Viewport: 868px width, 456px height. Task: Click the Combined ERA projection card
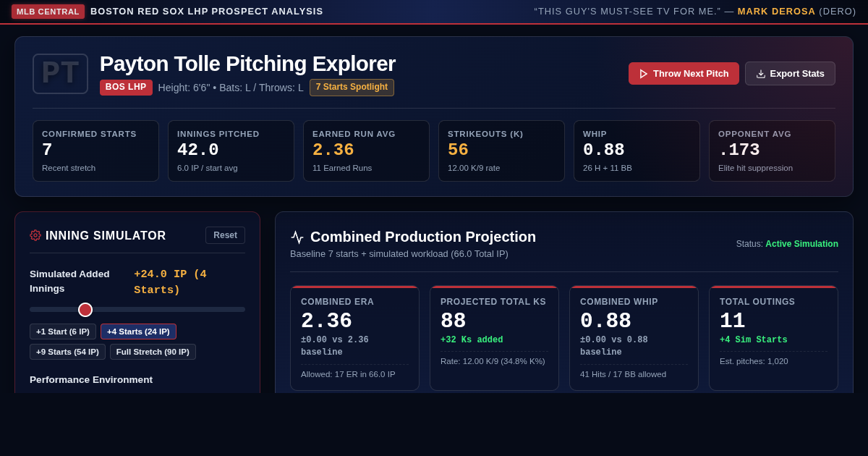pyautogui.click(x=354, y=338)
